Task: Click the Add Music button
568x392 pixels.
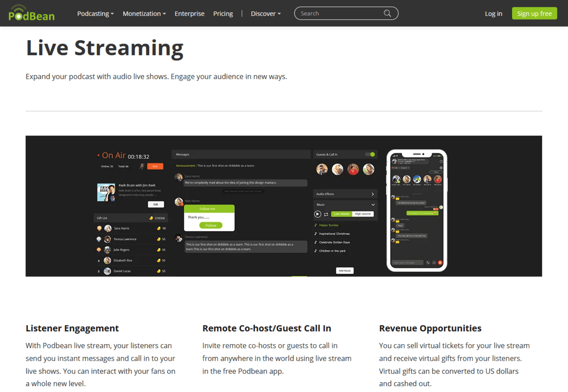Action: click(345, 271)
